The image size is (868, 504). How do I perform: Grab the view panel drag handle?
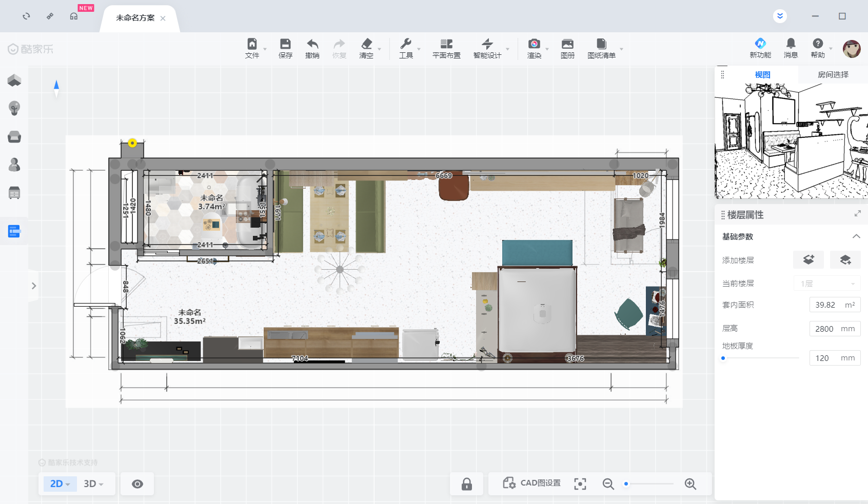click(x=722, y=75)
